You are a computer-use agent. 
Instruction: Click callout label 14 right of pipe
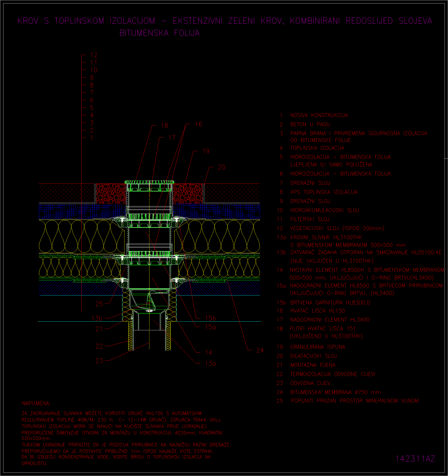[x=209, y=353]
